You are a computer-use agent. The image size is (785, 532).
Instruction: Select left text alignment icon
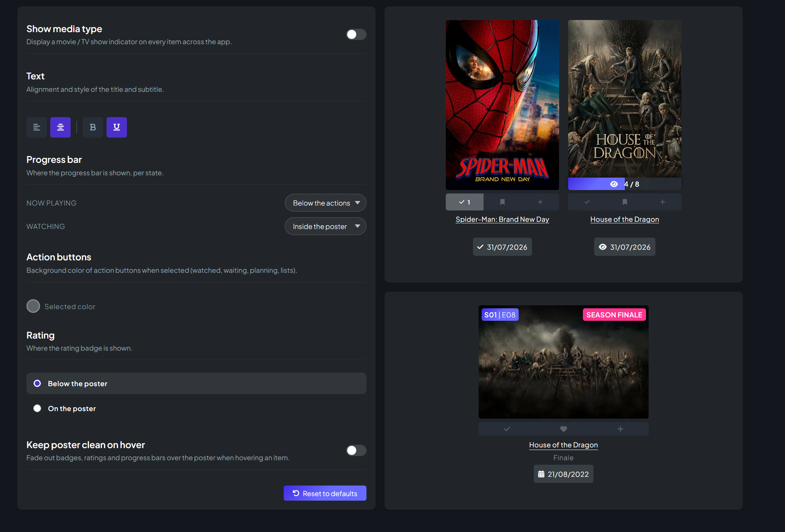[x=37, y=127]
